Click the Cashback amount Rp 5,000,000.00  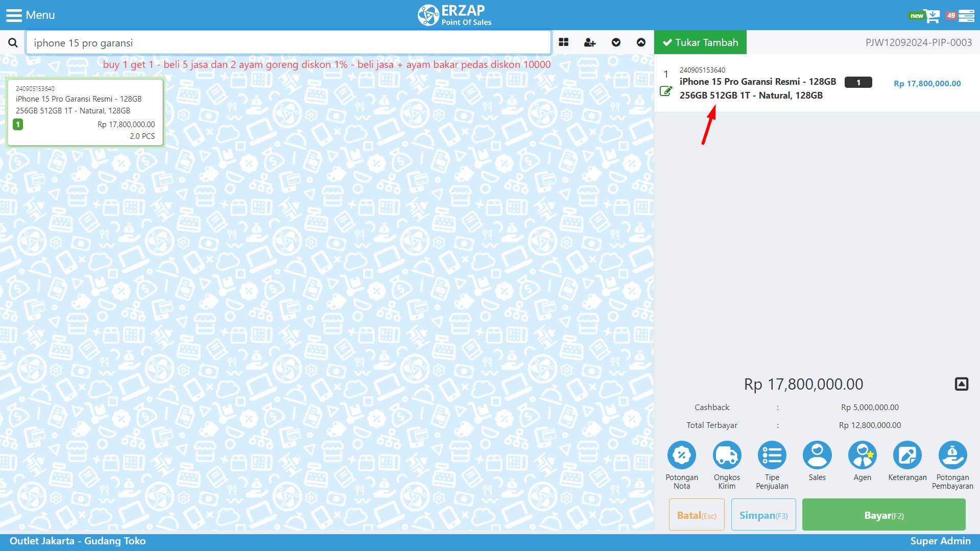click(x=870, y=408)
